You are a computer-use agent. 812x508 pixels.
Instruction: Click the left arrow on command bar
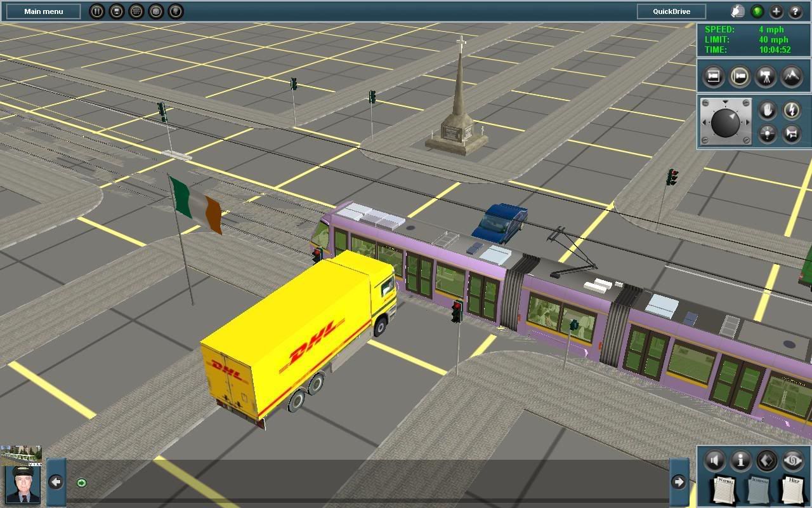click(56, 482)
